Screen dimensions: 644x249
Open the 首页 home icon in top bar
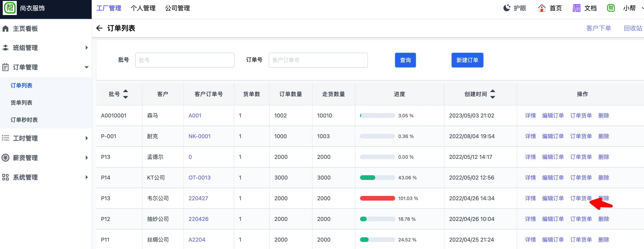pos(542,8)
